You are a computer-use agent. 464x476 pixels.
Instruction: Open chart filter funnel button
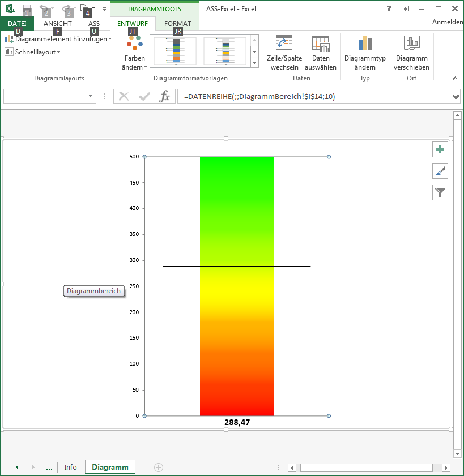click(x=440, y=193)
